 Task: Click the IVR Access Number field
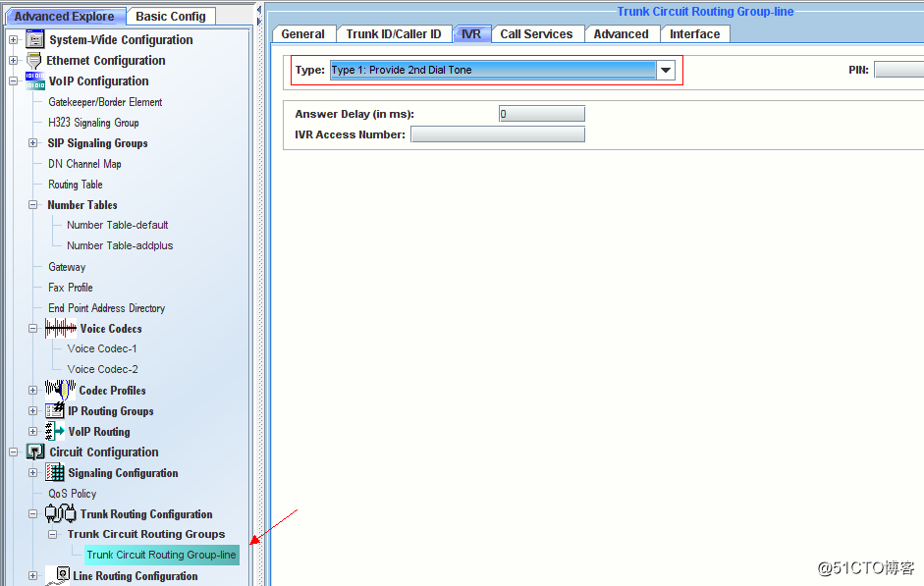pos(498,134)
